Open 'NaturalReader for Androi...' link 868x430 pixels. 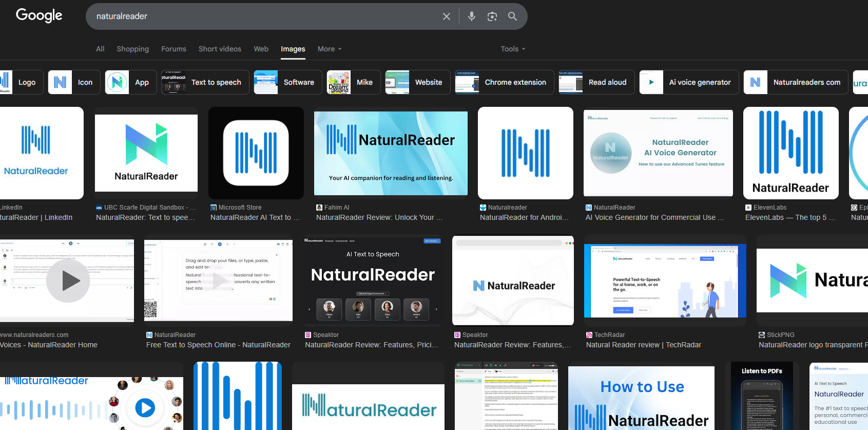(x=524, y=217)
